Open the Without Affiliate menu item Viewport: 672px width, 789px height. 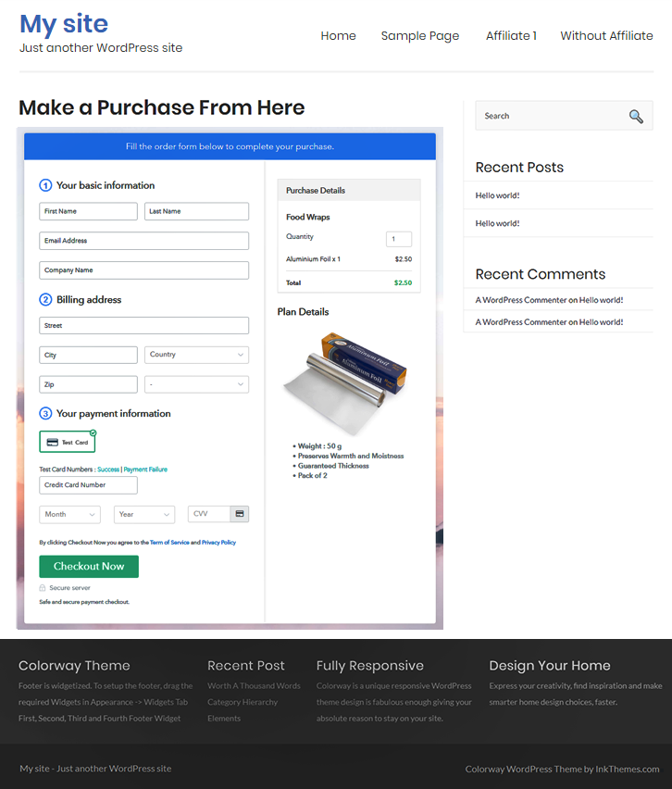(x=606, y=36)
